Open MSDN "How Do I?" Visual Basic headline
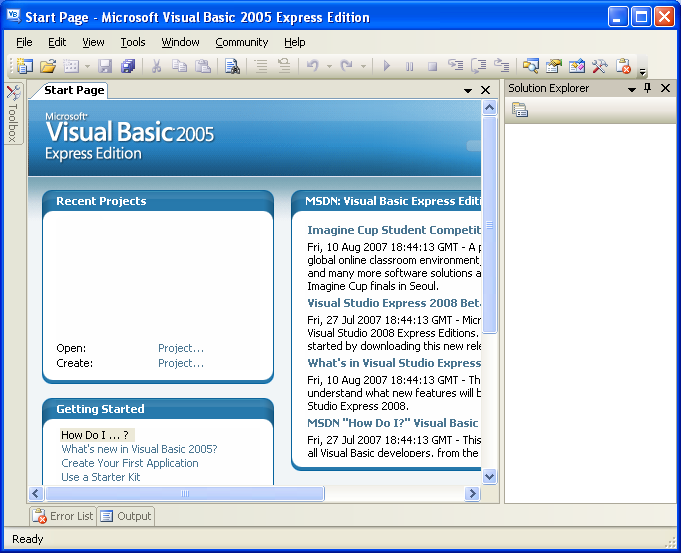The height and width of the screenshot is (553, 681). [393, 423]
